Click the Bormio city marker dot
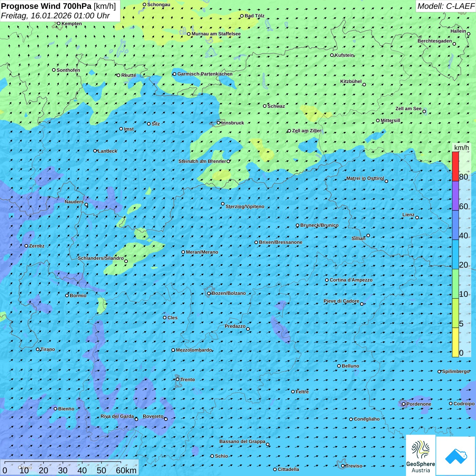The height and width of the screenshot is (476, 476). [67, 295]
